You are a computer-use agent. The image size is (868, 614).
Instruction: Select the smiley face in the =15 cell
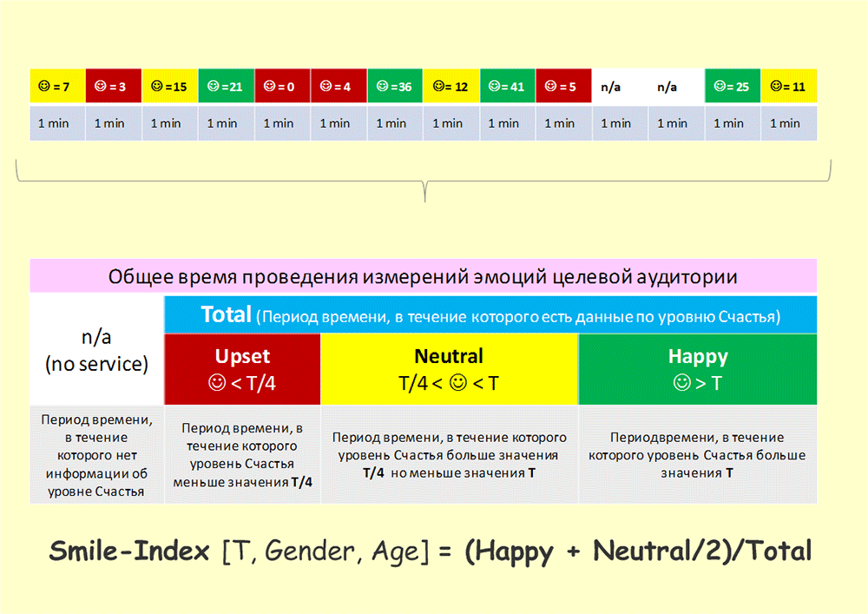[x=157, y=87]
